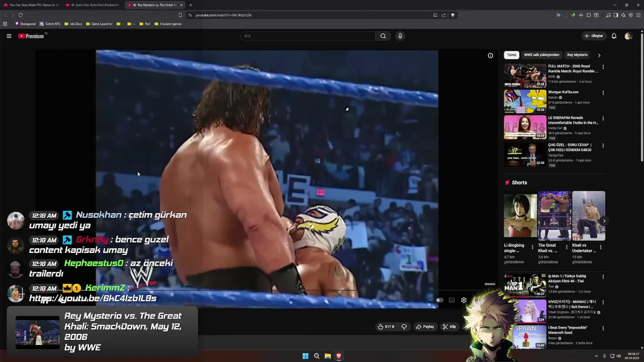The height and width of the screenshot is (362, 644).
Task: Go to YouTube Premium home logo
Action: coord(31,36)
